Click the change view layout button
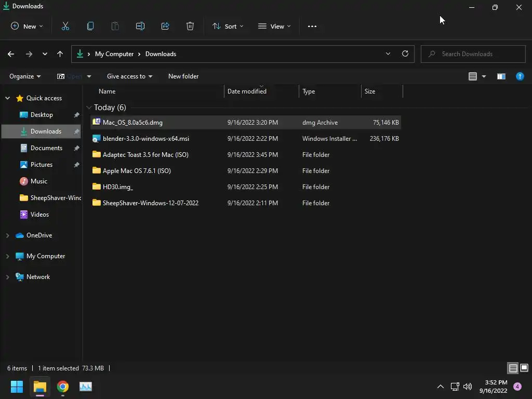This screenshot has width=532, height=399. point(473,76)
